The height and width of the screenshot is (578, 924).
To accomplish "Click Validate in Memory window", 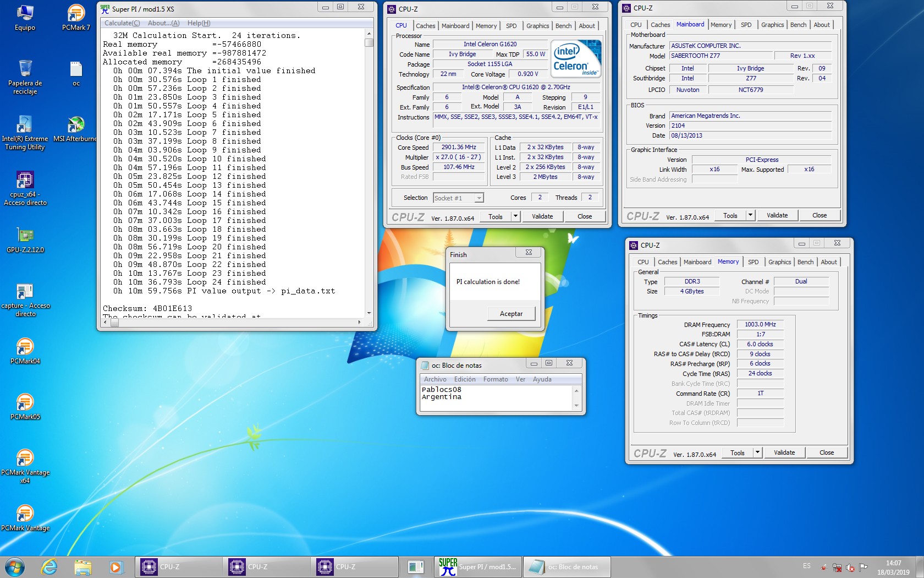I will click(x=784, y=452).
